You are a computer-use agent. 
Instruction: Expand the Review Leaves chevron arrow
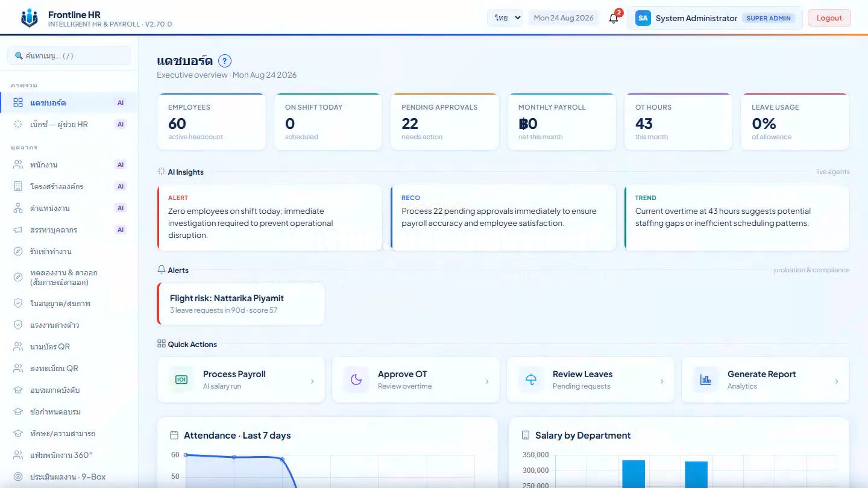tap(662, 381)
